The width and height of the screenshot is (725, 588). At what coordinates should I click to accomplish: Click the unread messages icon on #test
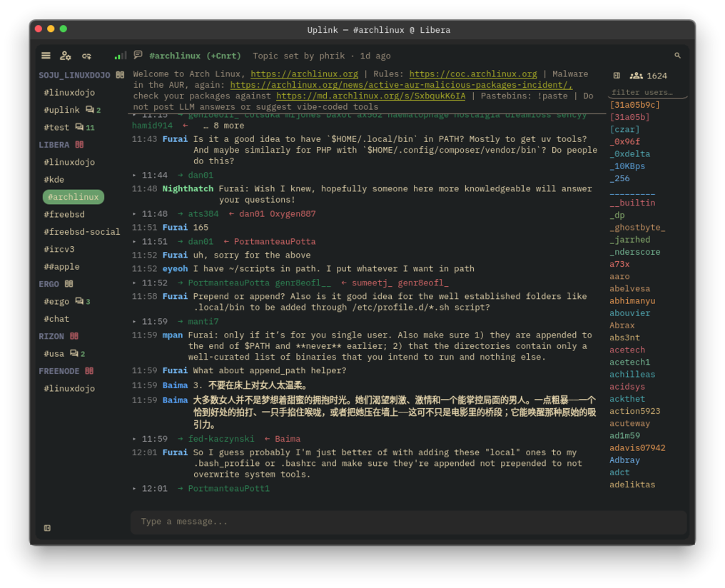(x=79, y=127)
